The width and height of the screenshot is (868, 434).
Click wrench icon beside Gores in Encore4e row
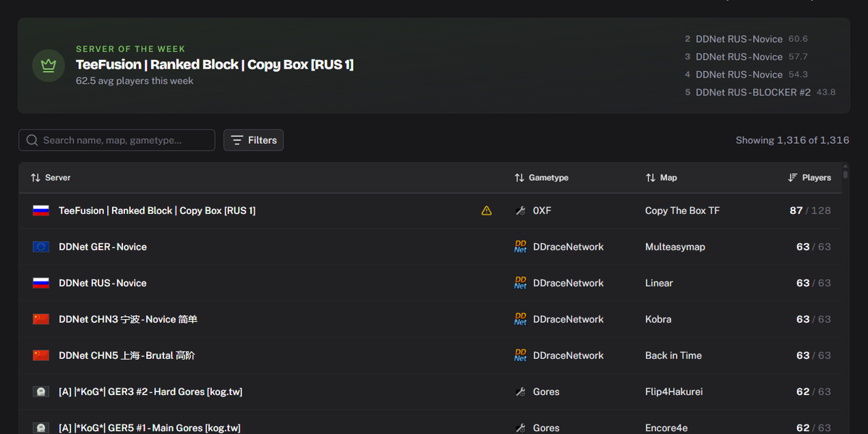[x=520, y=427]
